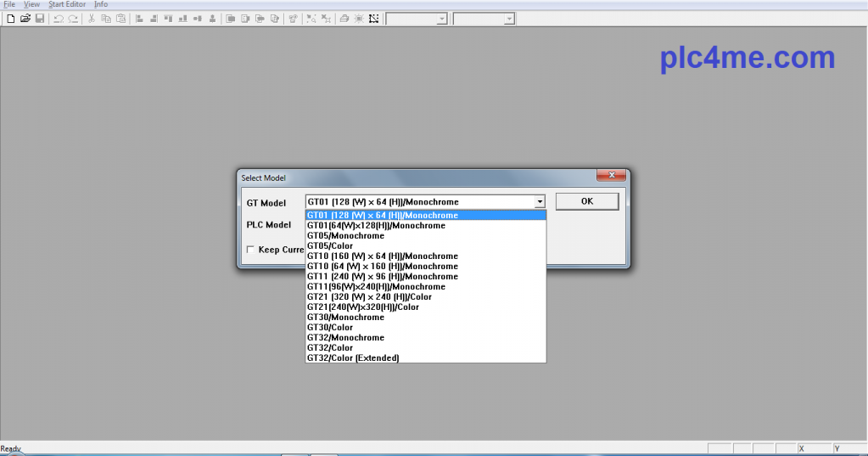Click the Copy icon in toolbar
This screenshot has width=868, height=456.
(x=106, y=19)
